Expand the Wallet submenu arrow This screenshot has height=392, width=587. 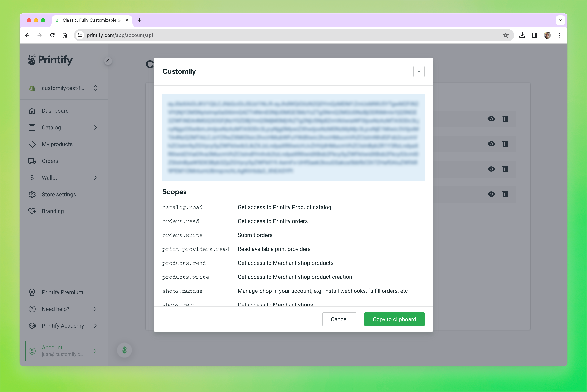95,178
